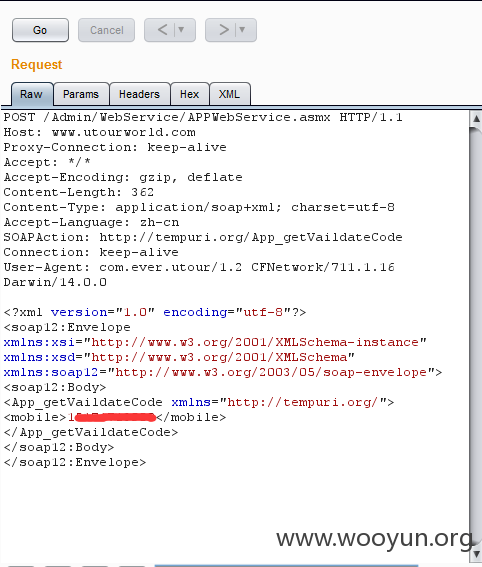
Task: Open the Headers tab
Action: point(139,94)
